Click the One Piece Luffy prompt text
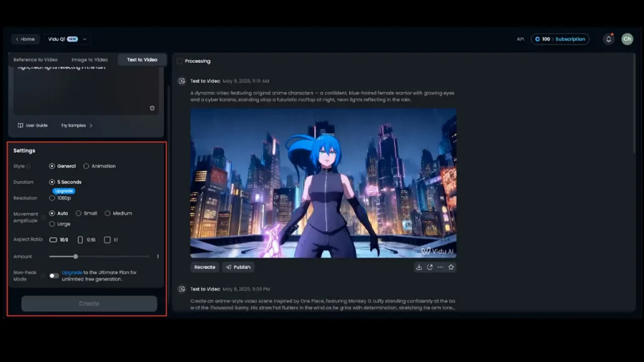 point(323,305)
